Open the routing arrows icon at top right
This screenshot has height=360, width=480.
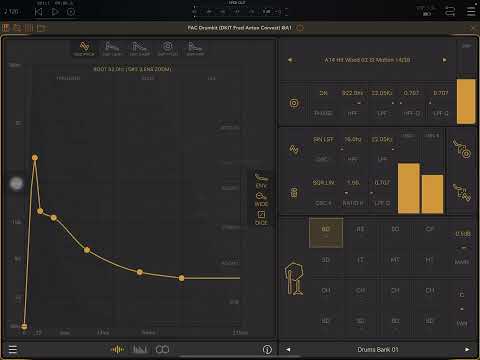coord(450,12)
